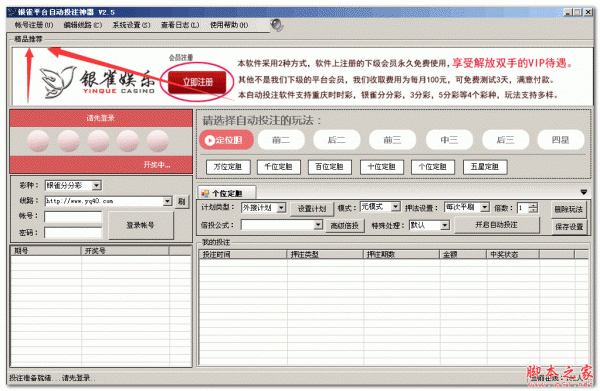Click the first lottery ball indicator
The width and height of the screenshot is (600, 391).
click(38, 141)
